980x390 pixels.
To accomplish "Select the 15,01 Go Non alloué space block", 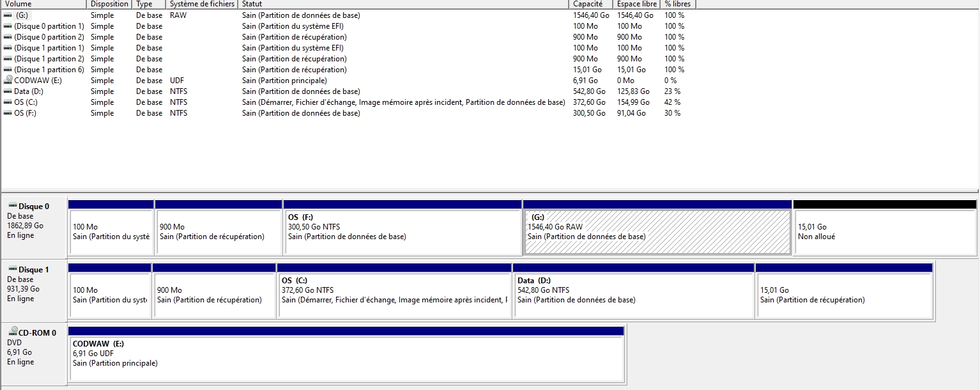I will 885,228.
